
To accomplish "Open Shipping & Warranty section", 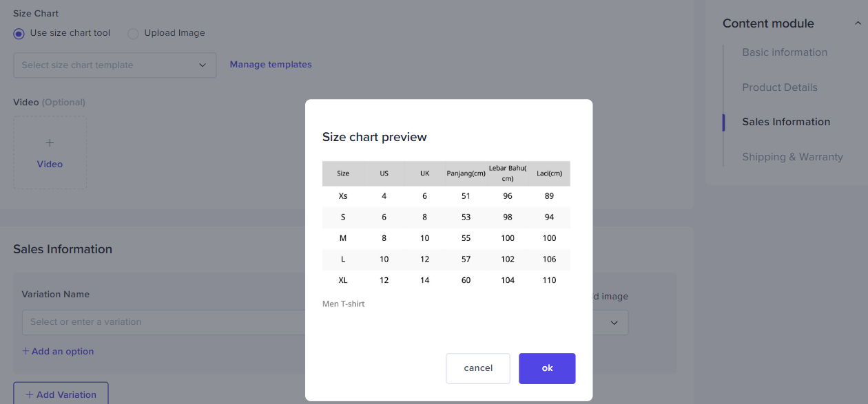I will tap(792, 157).
